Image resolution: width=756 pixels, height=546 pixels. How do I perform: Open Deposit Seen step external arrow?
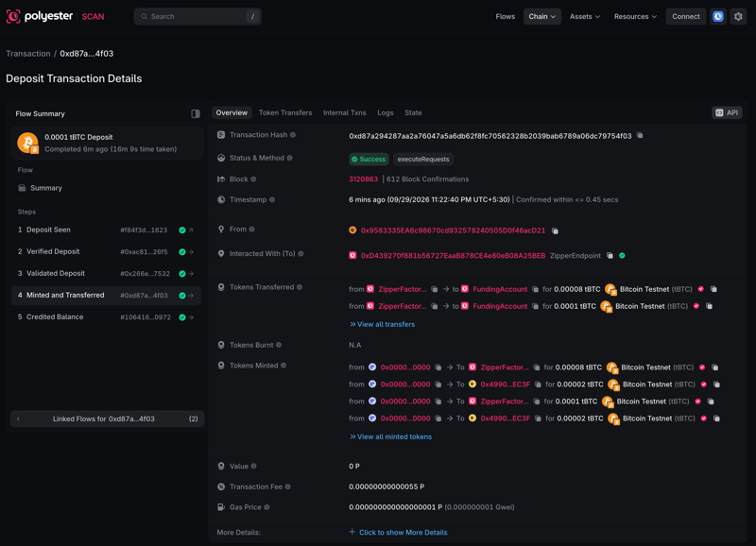pos(191,230)
